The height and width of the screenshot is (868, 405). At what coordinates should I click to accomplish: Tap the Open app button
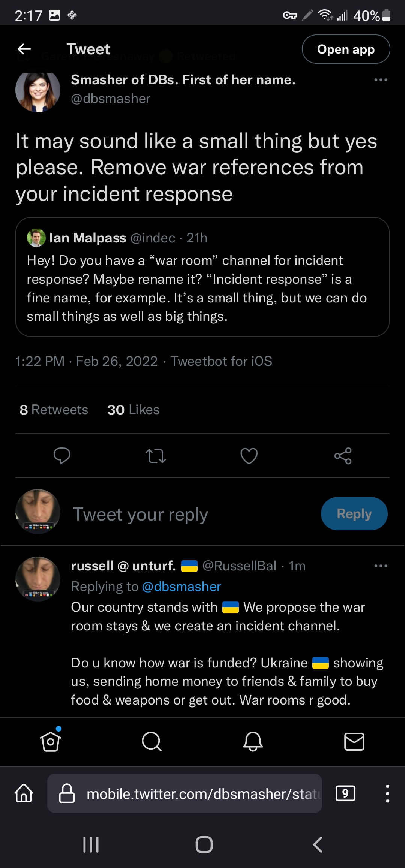pyautogui.click(x=346, y=49)
